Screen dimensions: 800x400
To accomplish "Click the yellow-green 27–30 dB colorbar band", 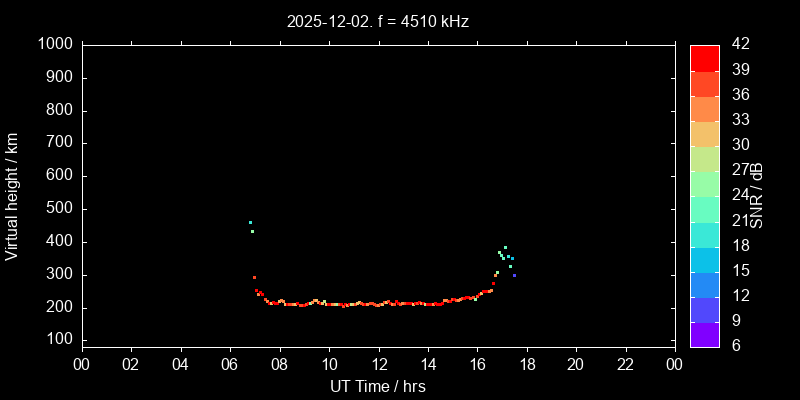I will click(x=705, y=158).
